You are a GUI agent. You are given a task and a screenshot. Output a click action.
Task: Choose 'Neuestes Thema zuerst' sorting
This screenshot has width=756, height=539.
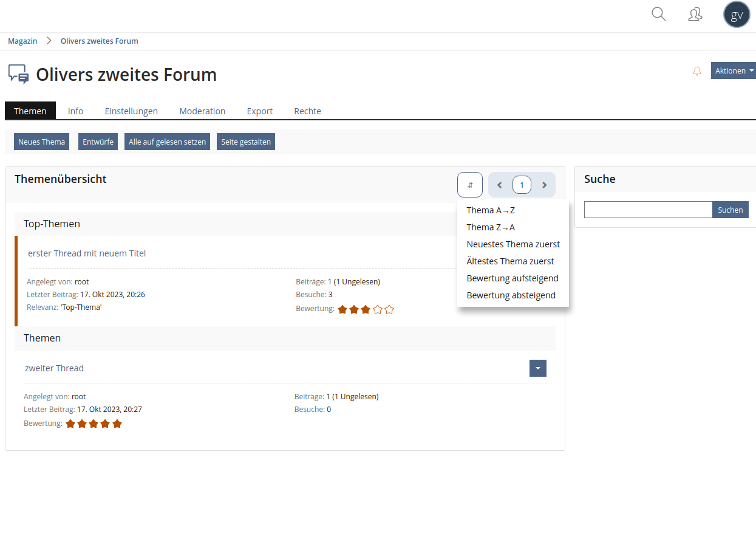pos(513,244)
